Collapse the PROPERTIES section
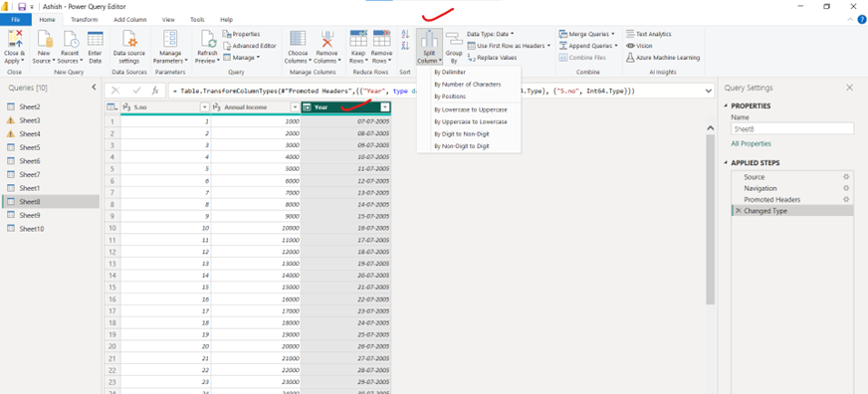 726,105
